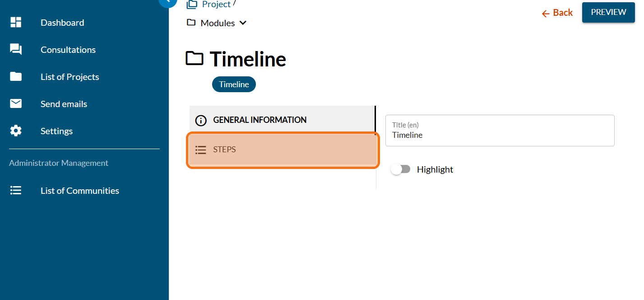Collapse the sidebar with the arrow button
The width and height of the screenshot is (644, 300).
(167, 2)
